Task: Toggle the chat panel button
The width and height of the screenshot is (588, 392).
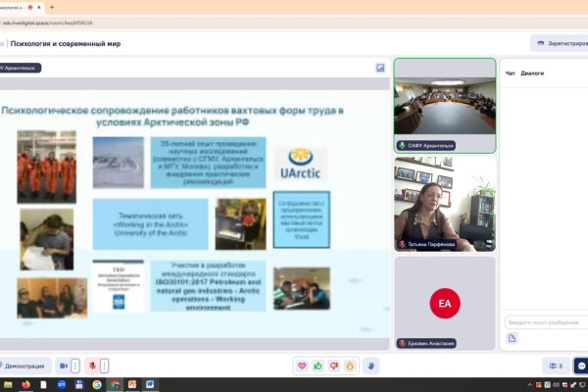Action: tap(581, 366)
